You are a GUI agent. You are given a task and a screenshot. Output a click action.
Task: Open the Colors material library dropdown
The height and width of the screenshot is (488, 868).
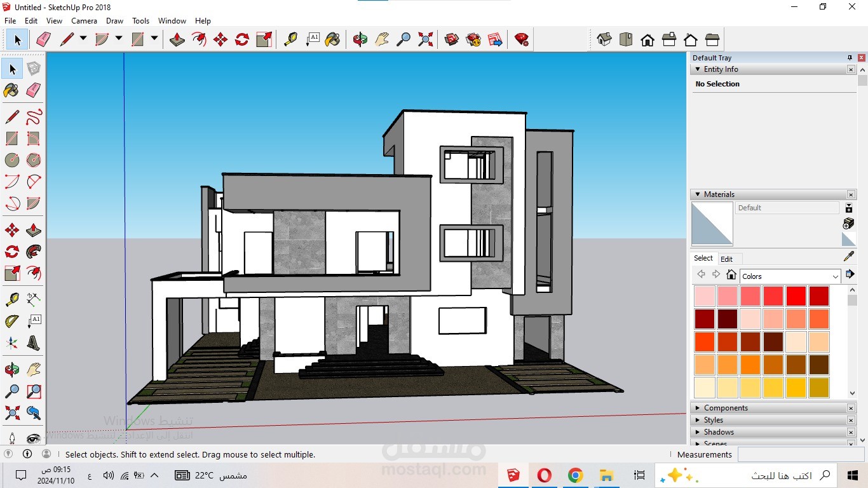[790, 276]
